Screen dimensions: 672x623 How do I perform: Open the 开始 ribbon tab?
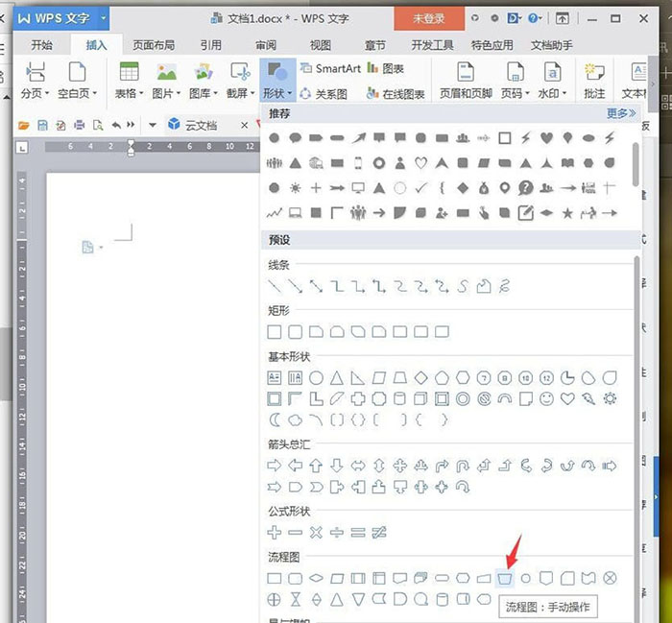point(41,45)
